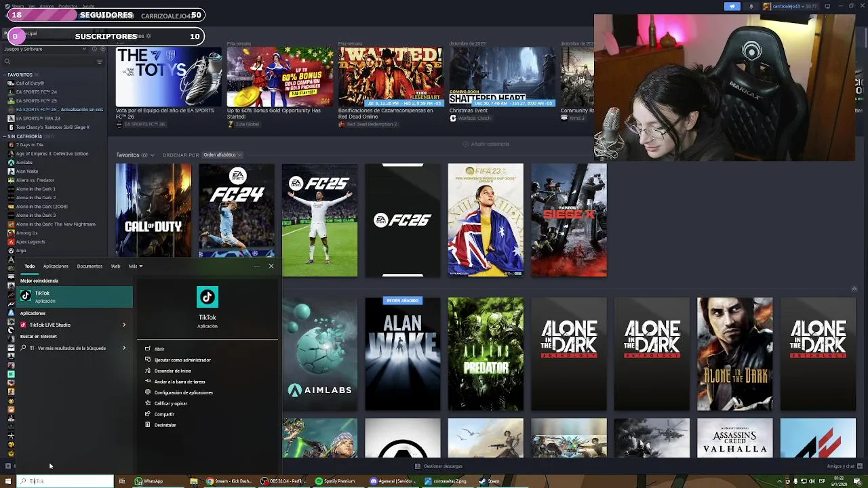This screenshot has width=868, height=488.
Task: Select 'Tom Clancy's Rainbow Six Siege X' in sidebar
Action: click(x=52, y=127)
